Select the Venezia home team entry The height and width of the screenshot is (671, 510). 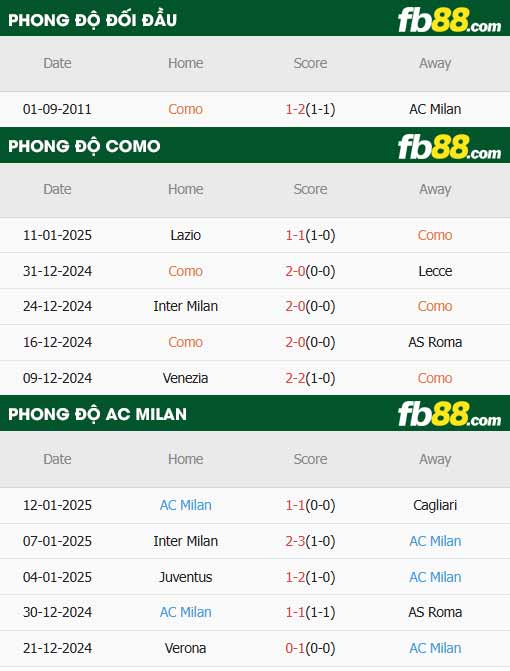185,378
